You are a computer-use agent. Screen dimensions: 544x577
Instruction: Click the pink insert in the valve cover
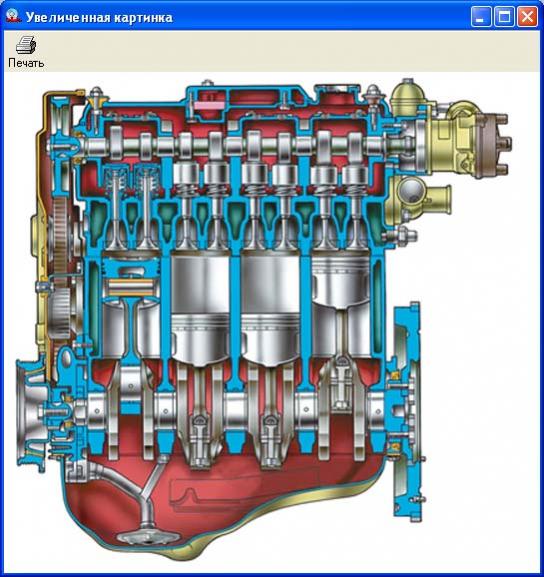click(x=209, y=105)
